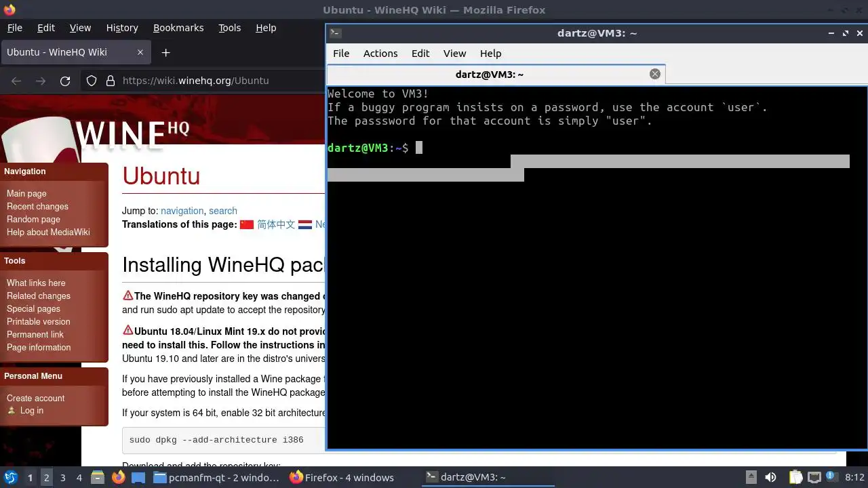The height and width of the screenshot is (488, 868).
Task: Open the clipboard manager tray icon
Action: tap(795, 477)
